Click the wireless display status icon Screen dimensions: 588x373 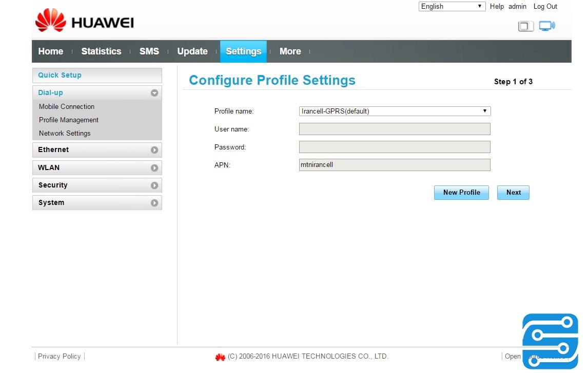tap(546, 25)
